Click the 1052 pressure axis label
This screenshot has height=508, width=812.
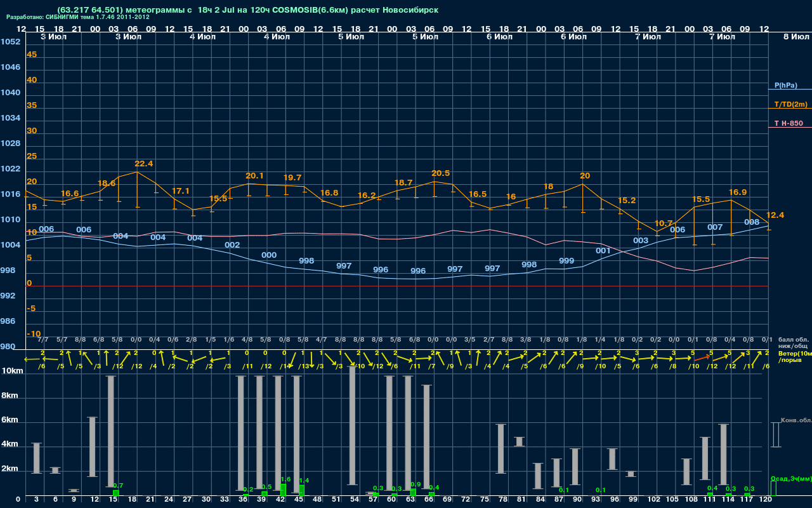(10, 42)
